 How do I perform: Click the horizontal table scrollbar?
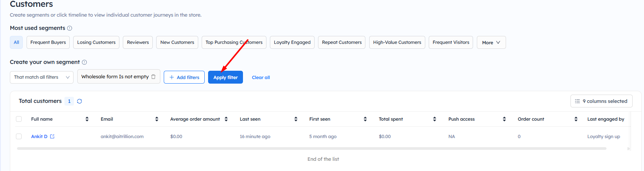311,149
